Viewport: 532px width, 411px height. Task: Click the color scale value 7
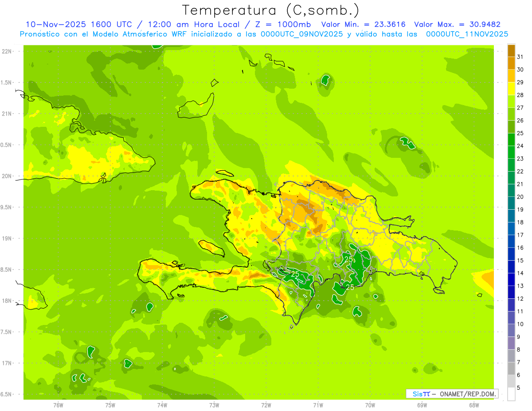(519, 362)
